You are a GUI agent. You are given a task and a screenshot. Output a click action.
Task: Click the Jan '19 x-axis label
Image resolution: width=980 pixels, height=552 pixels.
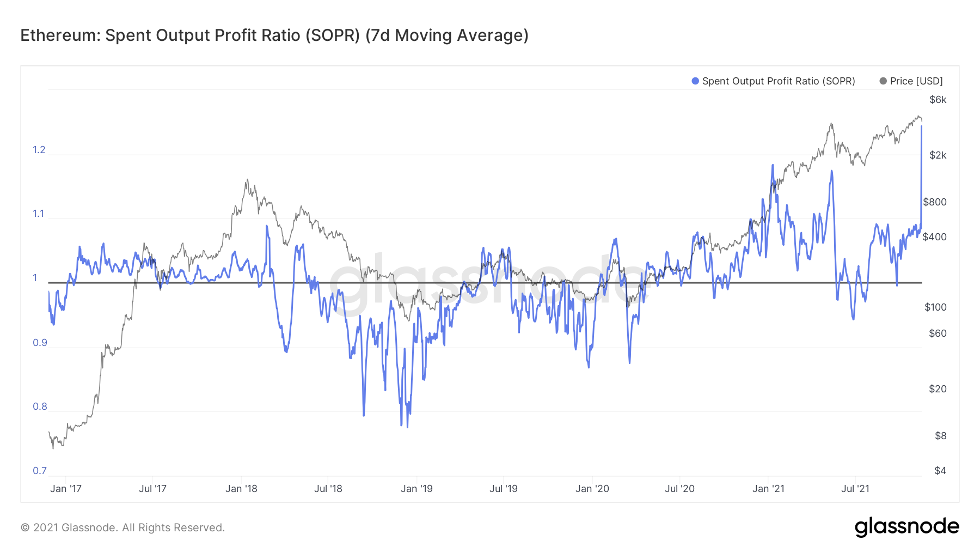click(416, 489)
